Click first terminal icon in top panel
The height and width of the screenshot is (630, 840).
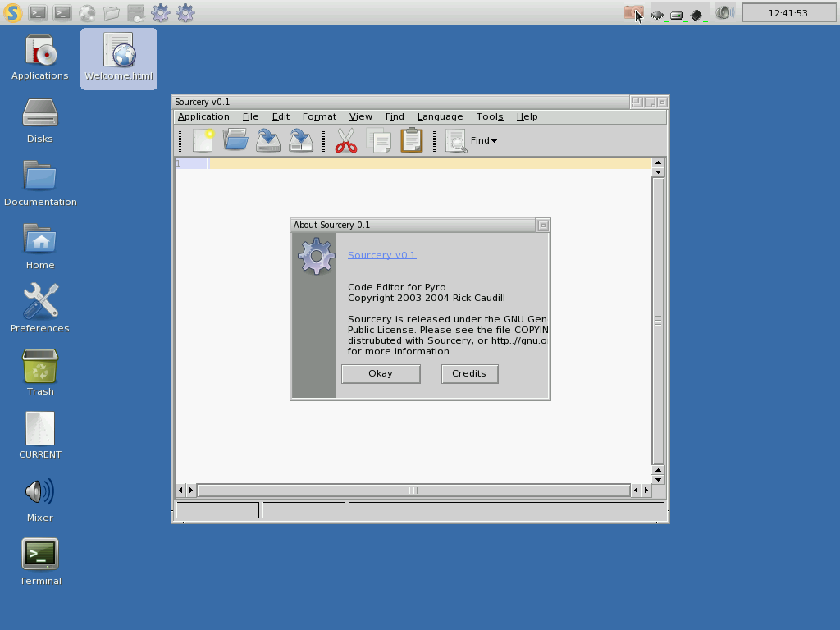coord(38,12)
